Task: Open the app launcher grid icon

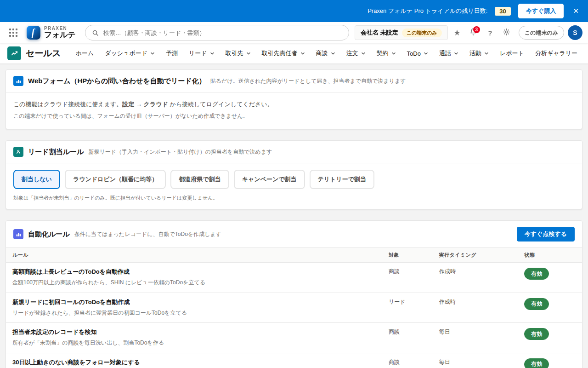Action: (x=13, y=33)
